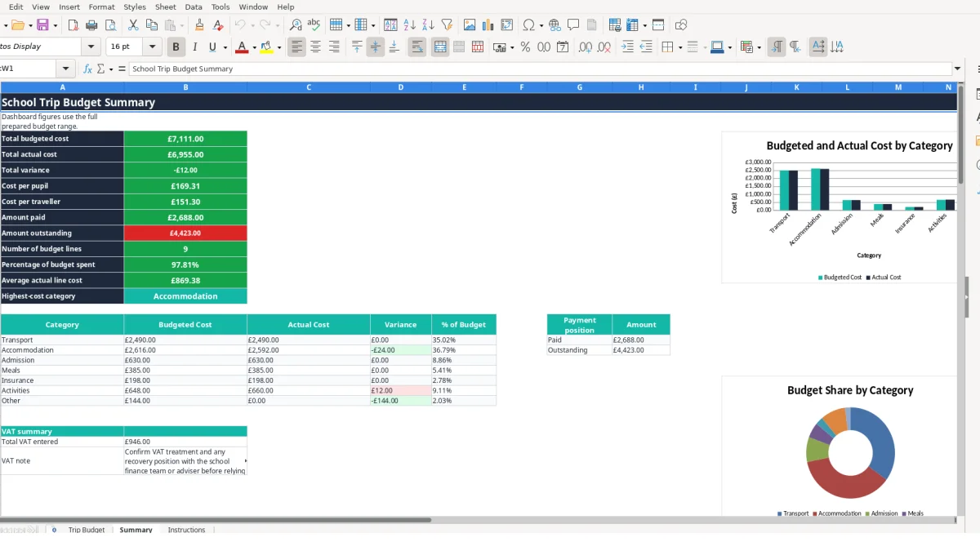This screenshot has width=980, height=551.
Task: Open the Data menu
Action: point(194,7)
